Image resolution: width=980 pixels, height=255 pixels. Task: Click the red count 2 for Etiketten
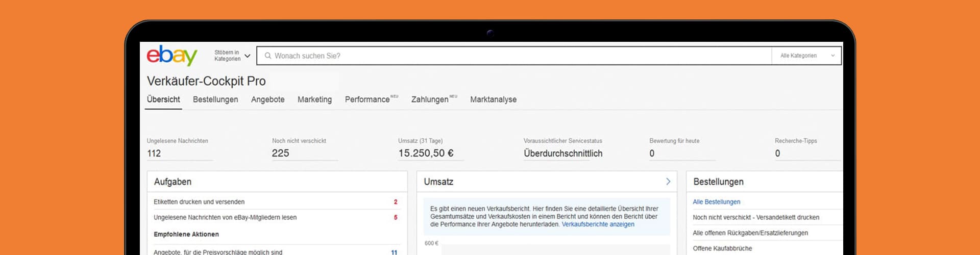point(396,202)
